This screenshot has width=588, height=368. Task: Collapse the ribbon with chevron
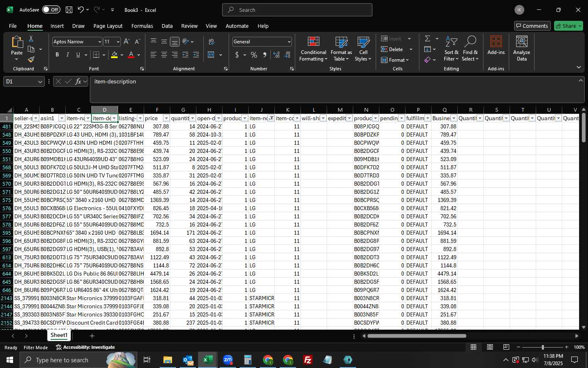tap(579, 67)
